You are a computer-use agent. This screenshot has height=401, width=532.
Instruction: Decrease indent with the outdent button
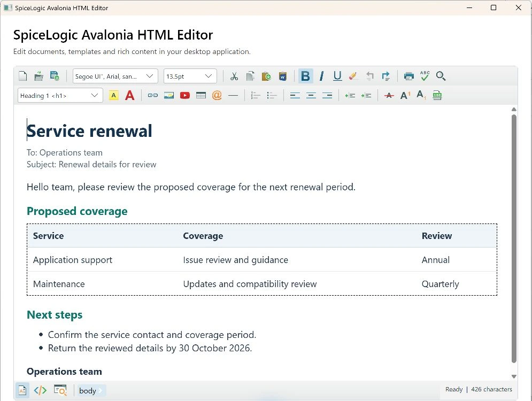point(350,96)
